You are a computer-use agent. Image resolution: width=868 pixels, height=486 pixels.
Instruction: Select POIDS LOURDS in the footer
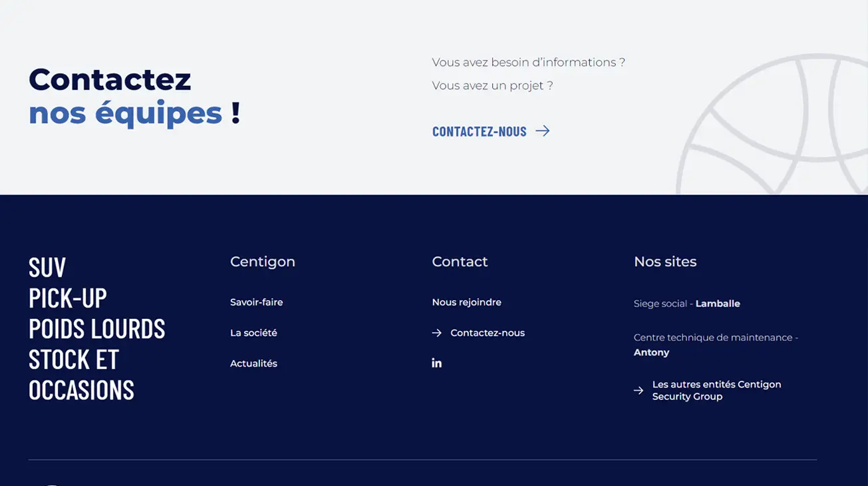point(97,329)
